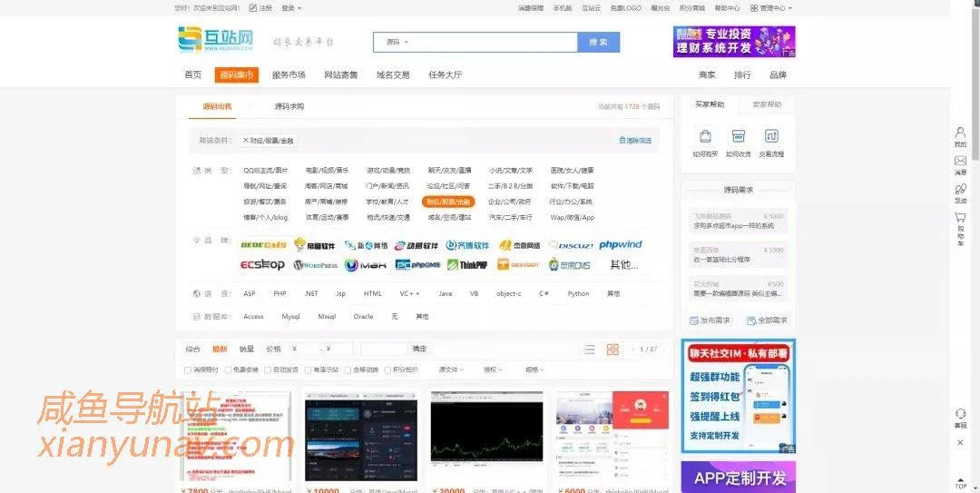Open 足迹 footprint icon in side rail

pyautogui.click(x=960, y=188)
